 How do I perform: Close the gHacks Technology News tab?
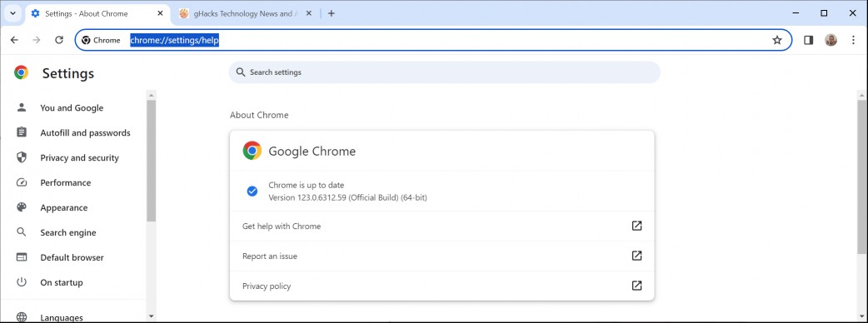308,13
